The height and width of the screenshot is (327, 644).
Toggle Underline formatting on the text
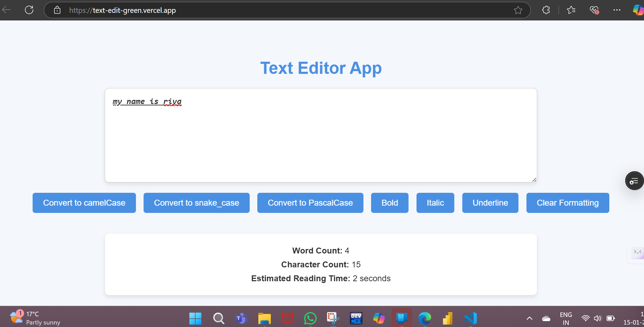click(x=490, y=203)
